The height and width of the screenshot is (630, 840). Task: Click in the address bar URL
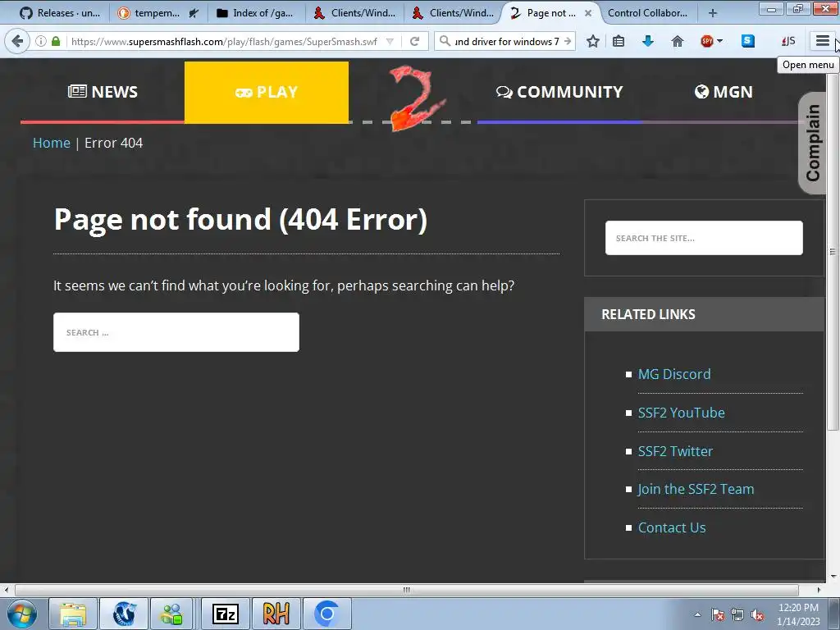click(x=224, y=41)
